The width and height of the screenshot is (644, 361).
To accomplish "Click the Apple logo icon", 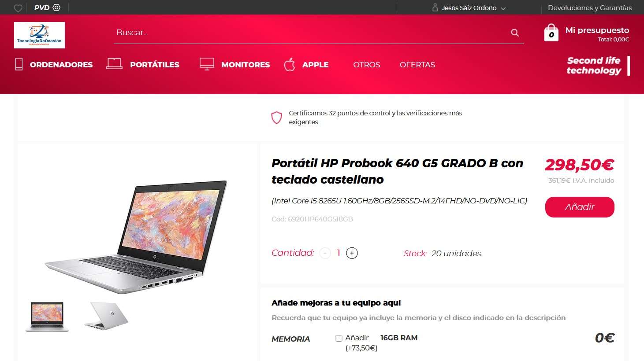I will click(290, 65).
